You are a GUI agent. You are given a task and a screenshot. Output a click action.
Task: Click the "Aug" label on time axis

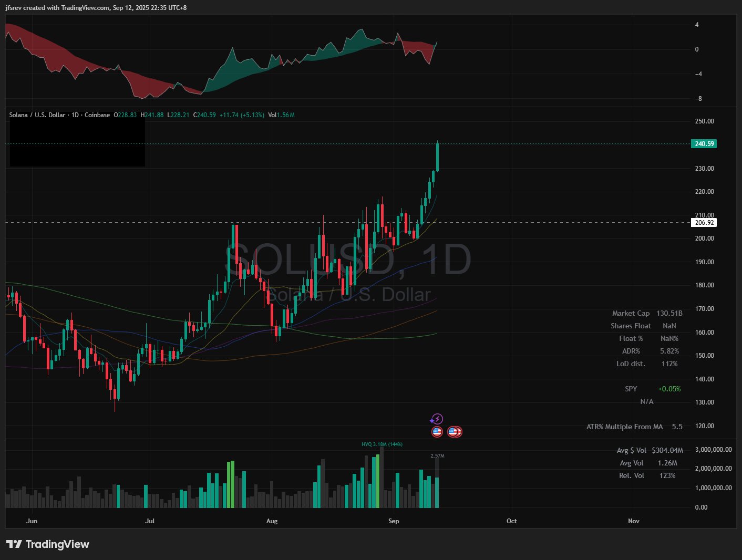[272, 521]
